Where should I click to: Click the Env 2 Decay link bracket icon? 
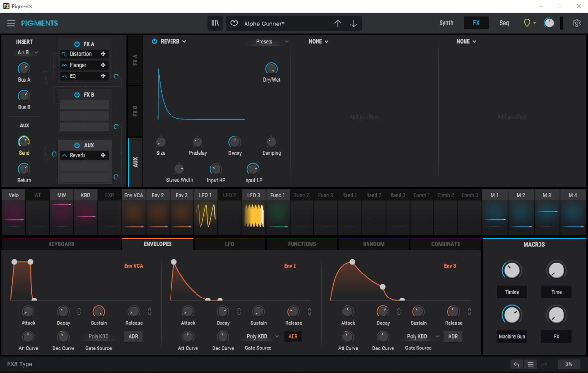pyautogui.click(x=239, y=311)
